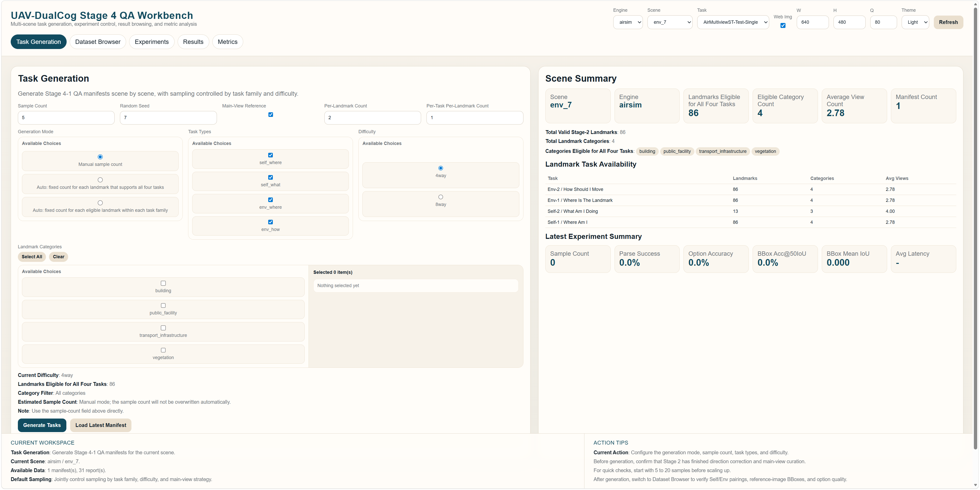Uncheck the Web Img checkbox
The height and width of the screenshot is (490, 980).
click(x=782, y=26)
